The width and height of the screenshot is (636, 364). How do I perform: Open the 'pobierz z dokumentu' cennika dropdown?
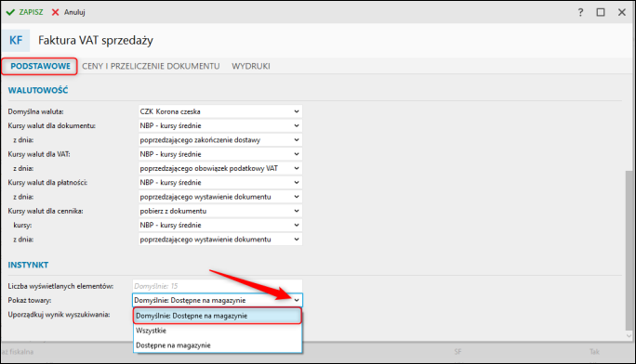220,211
